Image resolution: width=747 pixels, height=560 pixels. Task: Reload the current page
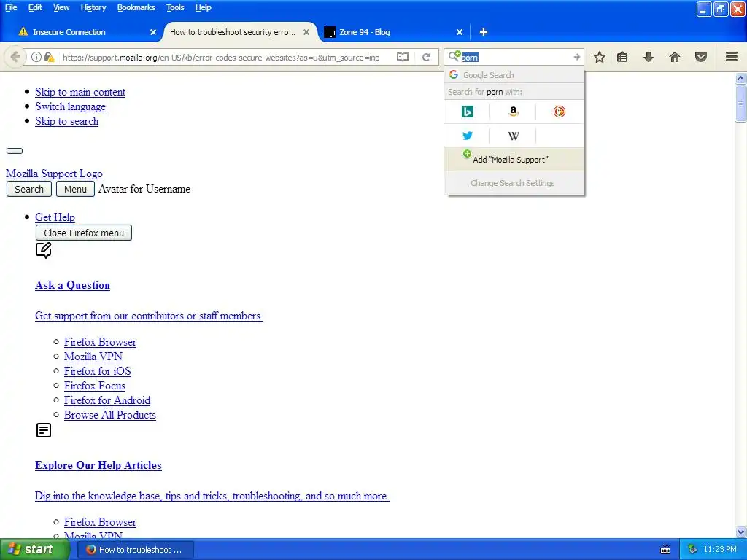click(426, 57)
